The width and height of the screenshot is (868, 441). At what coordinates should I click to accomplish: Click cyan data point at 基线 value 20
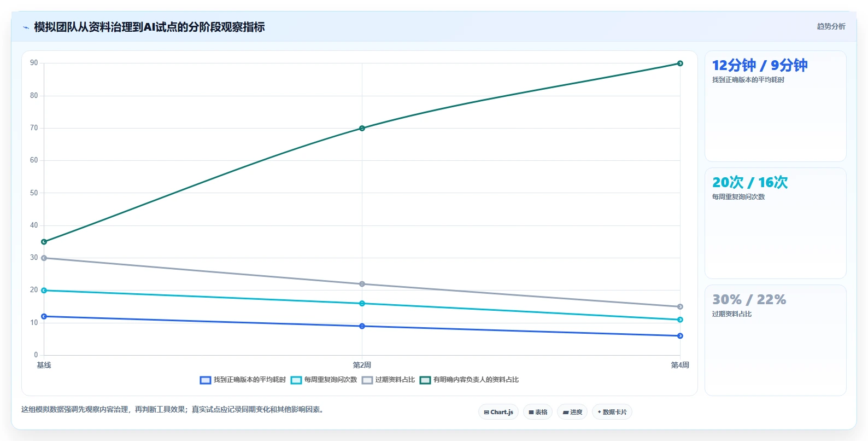[44, 291]
